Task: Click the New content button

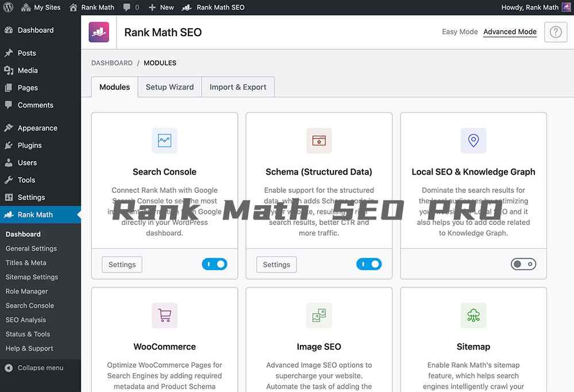Action: (161, 7)
